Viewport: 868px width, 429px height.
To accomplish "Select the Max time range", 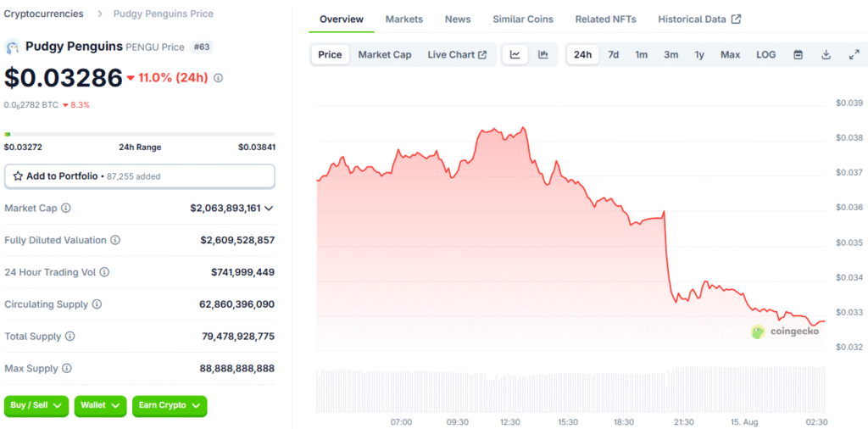I will [x=730, y=55].
